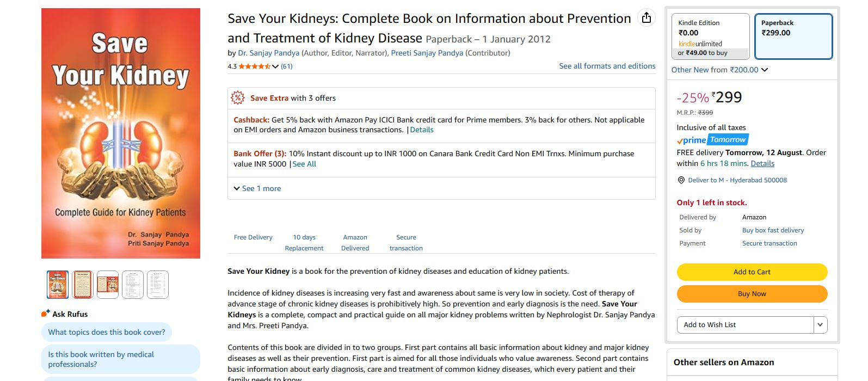The width and height of the screenshot is (868, 381).
Task: Select the second book preview thumbnail
Action: [83, 284]
